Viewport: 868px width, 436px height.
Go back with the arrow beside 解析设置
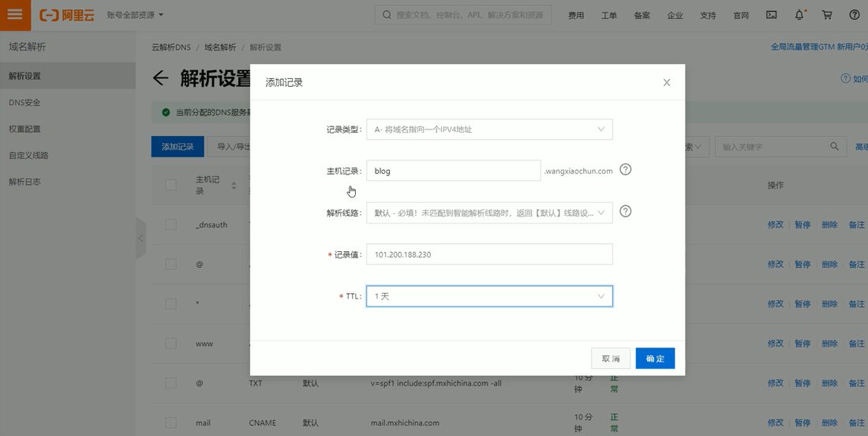pyautogui.click(x=160, y=77)
